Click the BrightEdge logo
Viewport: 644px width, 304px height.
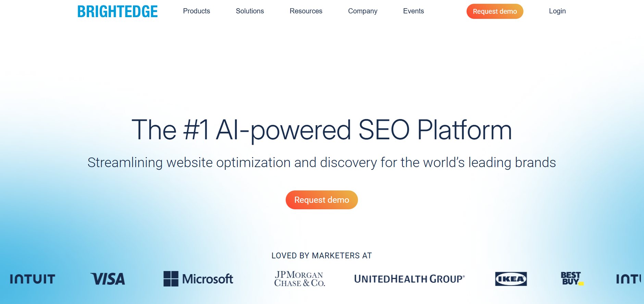click(x=117, y=11)
